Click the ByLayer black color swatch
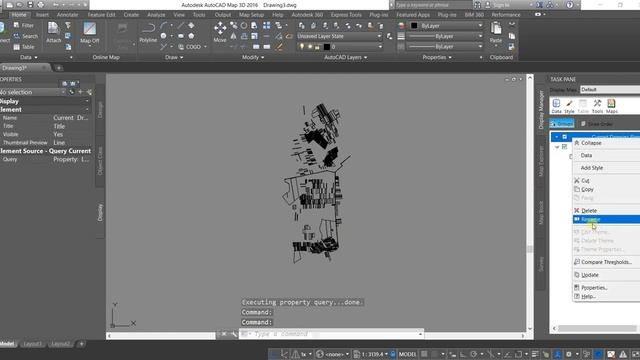This screenshot has height=360, width=640. click(x=414, y=25)
